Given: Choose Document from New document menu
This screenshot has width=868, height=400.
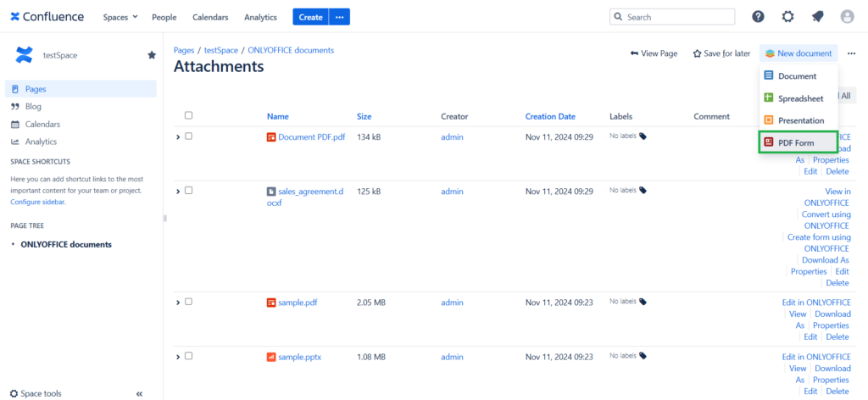Looking at the screenshot, I should 798,75.
